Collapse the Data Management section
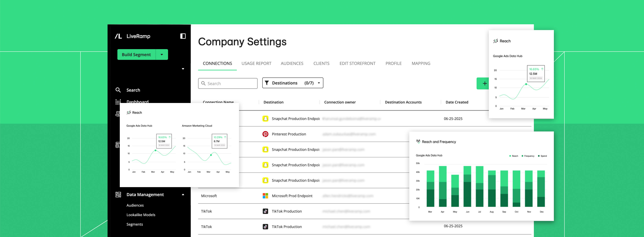644x237 pixels. click(x=183, y=195)
